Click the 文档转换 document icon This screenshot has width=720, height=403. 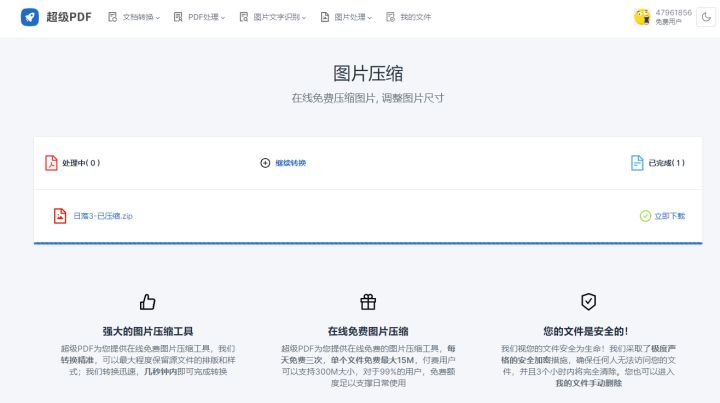point(112,17)
